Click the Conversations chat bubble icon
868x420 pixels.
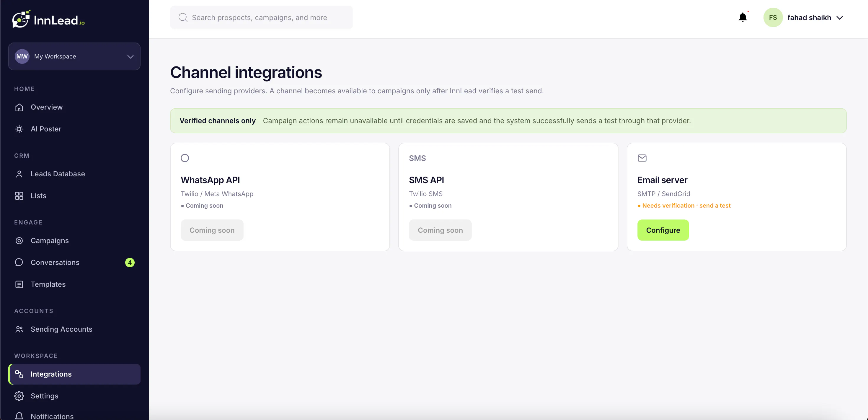(19, 263)
